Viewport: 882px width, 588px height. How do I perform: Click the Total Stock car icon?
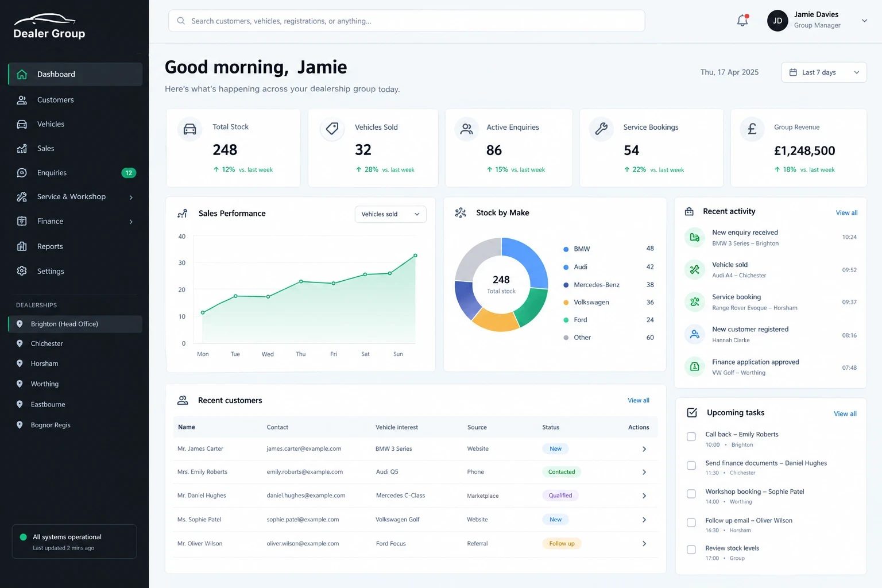coord(189,129)
